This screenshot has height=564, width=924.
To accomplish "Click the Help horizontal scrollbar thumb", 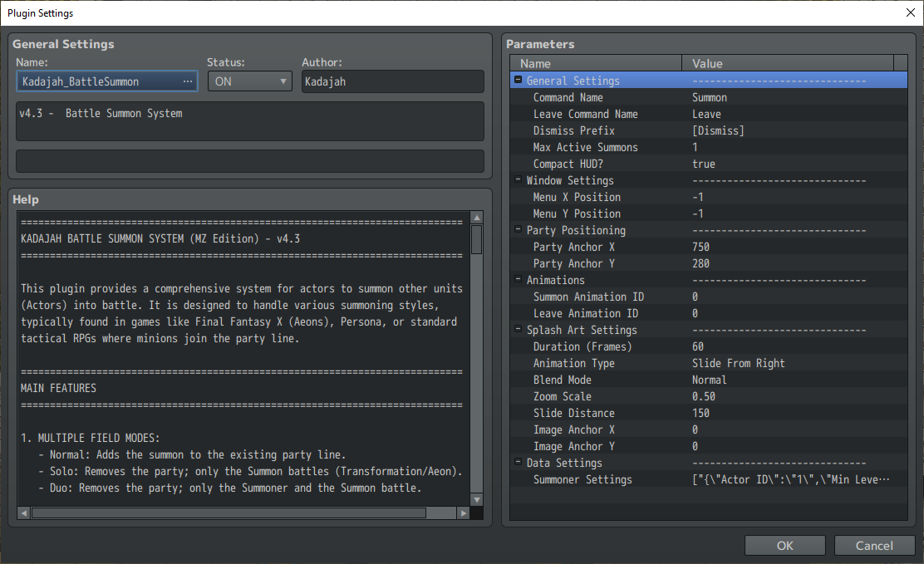I will 229,513.
